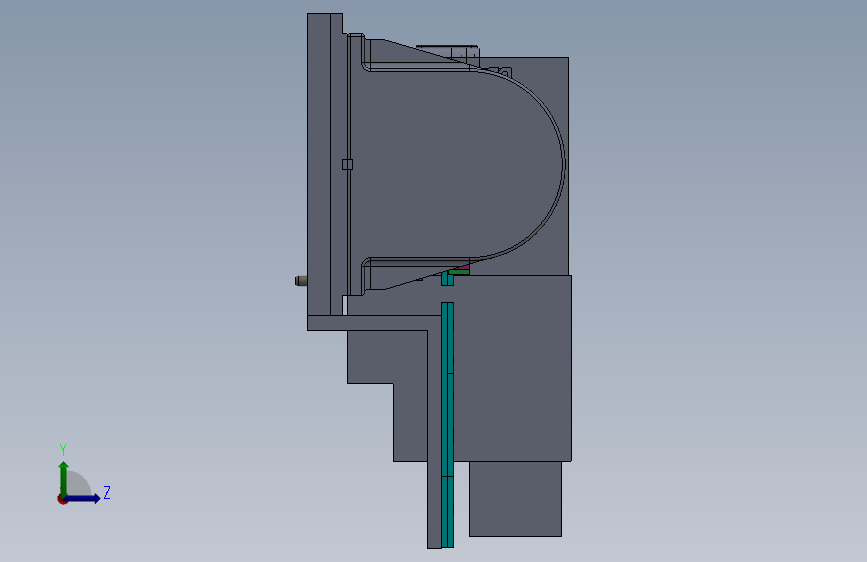This screenshot has width=867, height=562.
Task: Select the magenta sliver beside the green part
Action: [465, 268]
